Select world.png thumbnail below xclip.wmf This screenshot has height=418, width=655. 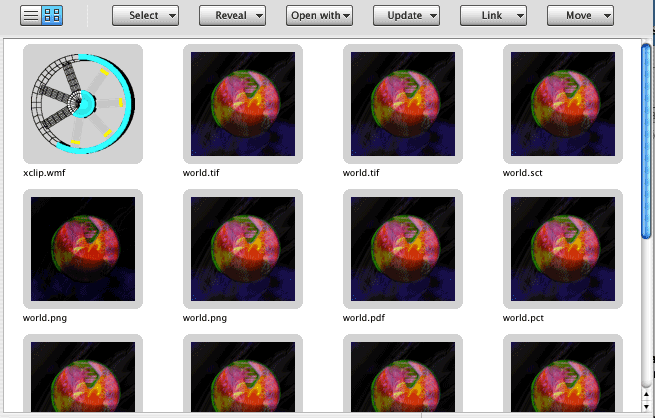83,249
